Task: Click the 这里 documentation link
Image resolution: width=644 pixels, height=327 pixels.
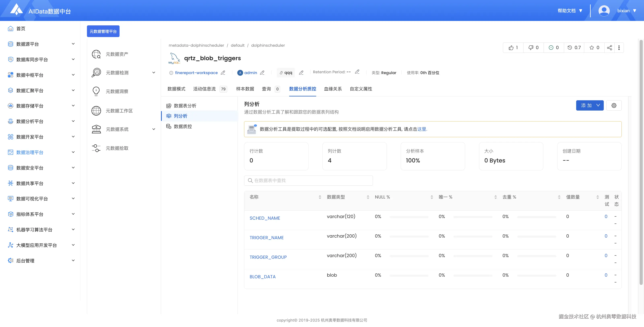Action: pyautogui.click(x=421, y=129)
